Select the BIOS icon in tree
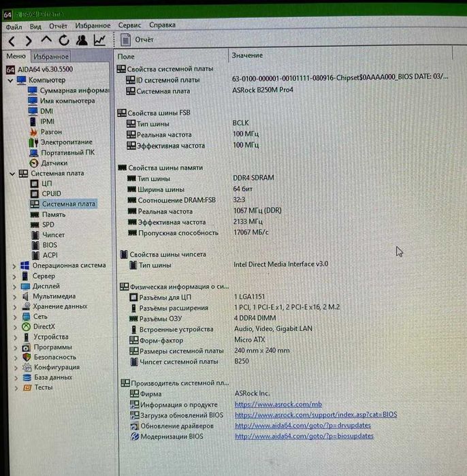 (x=35, y=245)
